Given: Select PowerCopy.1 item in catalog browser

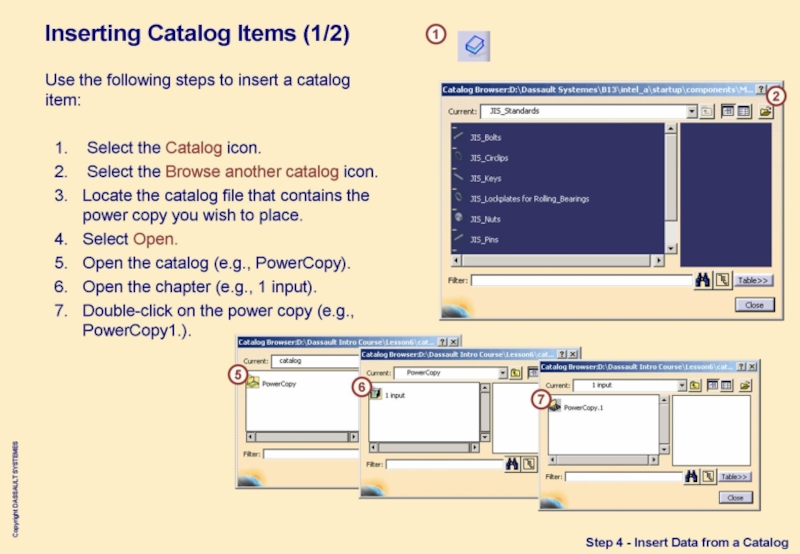Looking at the screenshot, I should point(582,408).
